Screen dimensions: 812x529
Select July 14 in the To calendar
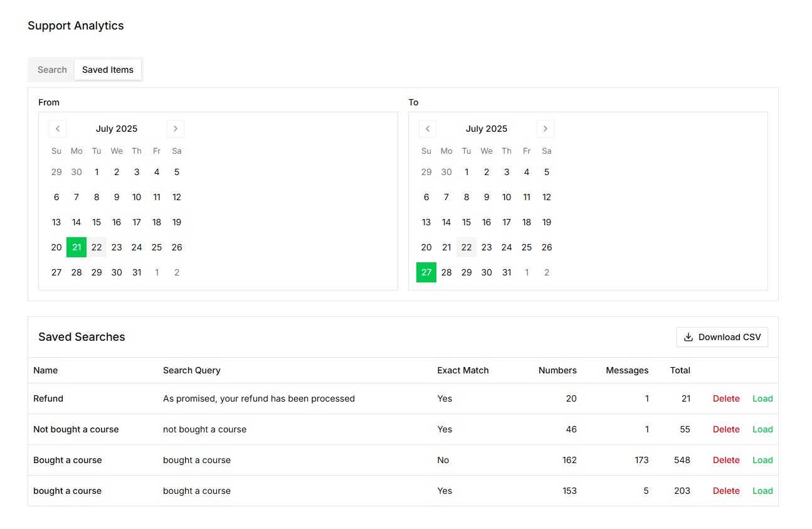(446, 222)
